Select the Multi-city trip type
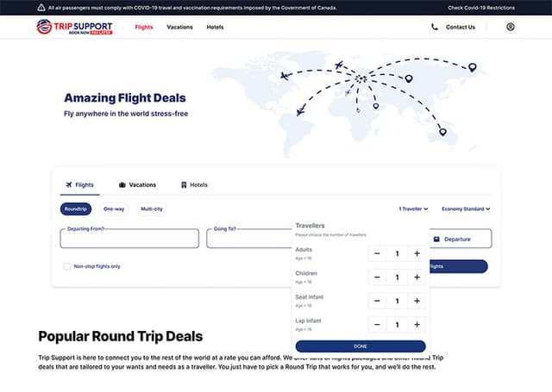Screen dimensions: 552x392 click(x=152, y=208)
